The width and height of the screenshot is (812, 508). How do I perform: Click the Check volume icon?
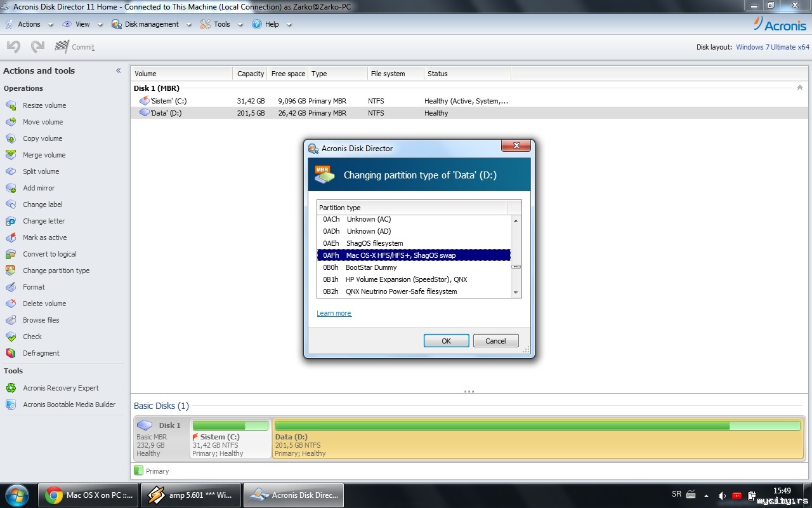[x=11, y=337]
